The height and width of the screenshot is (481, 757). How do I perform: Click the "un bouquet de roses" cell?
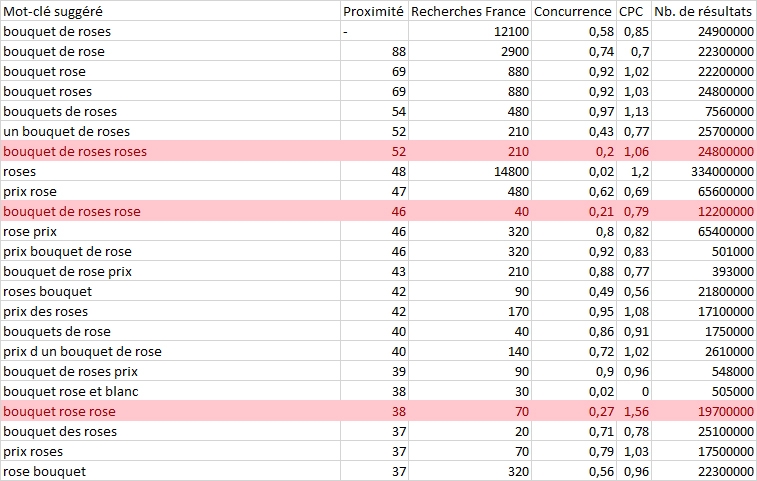(170, 131)
